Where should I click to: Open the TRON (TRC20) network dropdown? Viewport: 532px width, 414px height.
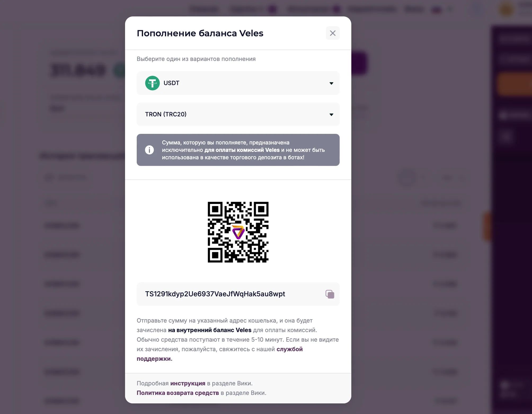[238, 114]
